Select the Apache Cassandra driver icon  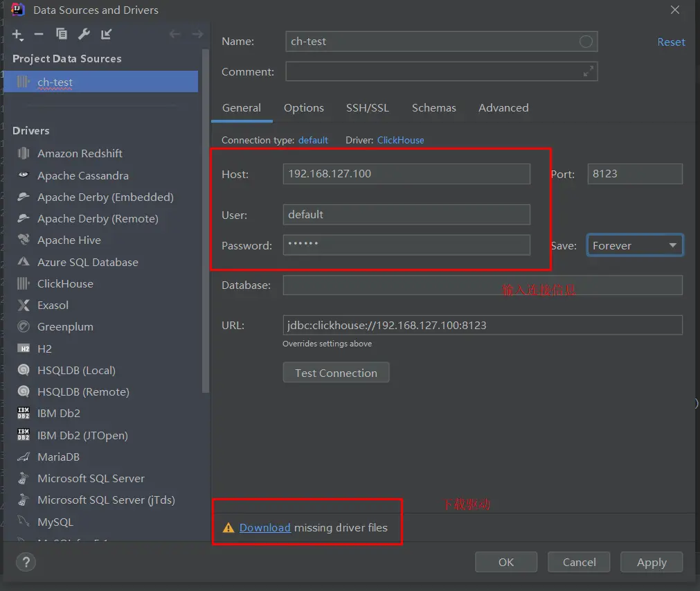(24, 175)
